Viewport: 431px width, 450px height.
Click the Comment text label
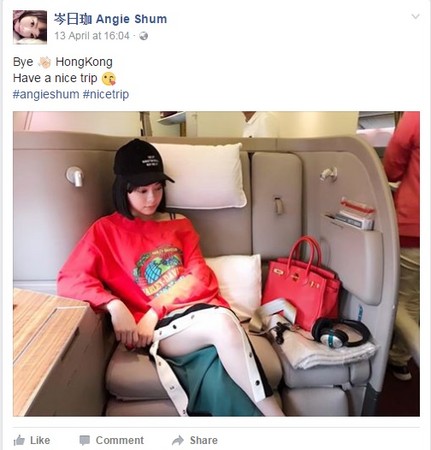pos(120,440)
